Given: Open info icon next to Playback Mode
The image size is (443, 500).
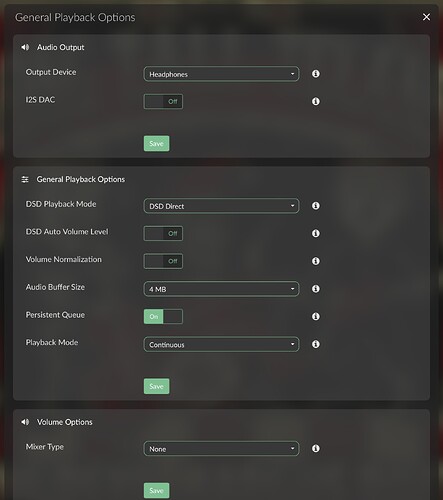Looking at the screenshot, I should tap(316, 344).
